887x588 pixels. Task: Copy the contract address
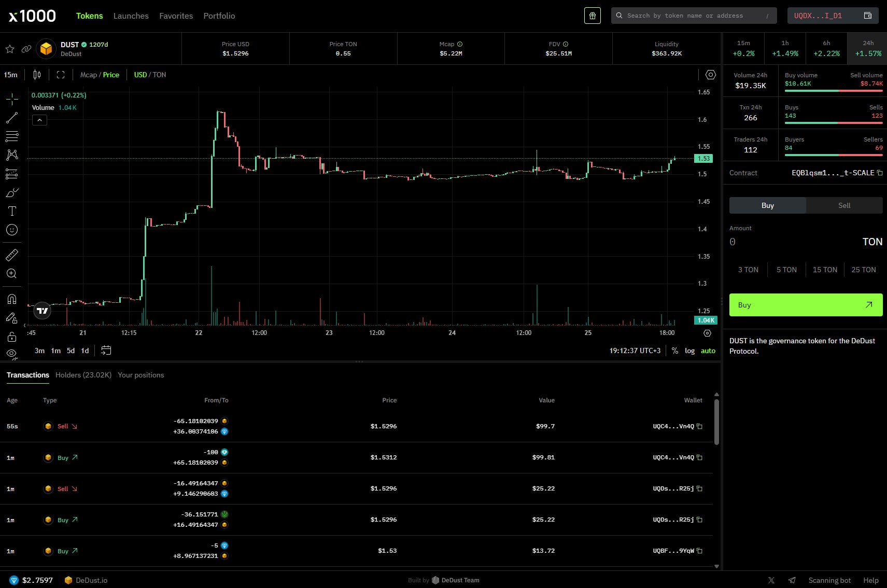point(880,173)
